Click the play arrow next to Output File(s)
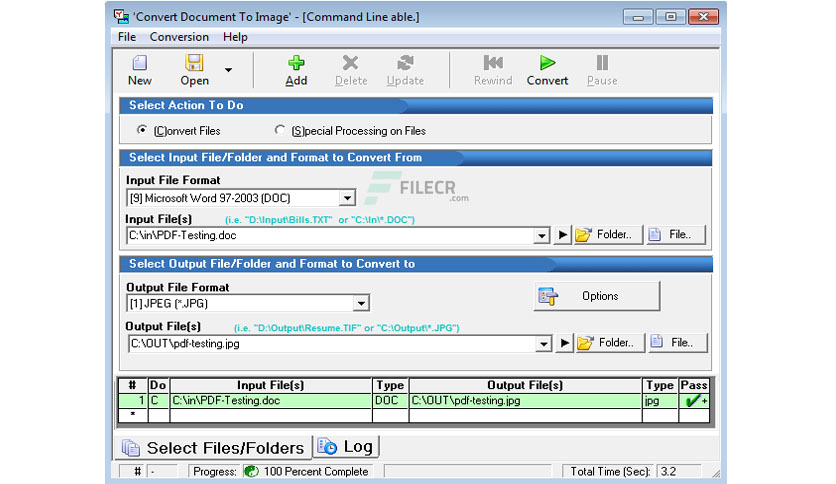Image resolution: width=836 pixels, height=484 pixels. tap(565, 343)
